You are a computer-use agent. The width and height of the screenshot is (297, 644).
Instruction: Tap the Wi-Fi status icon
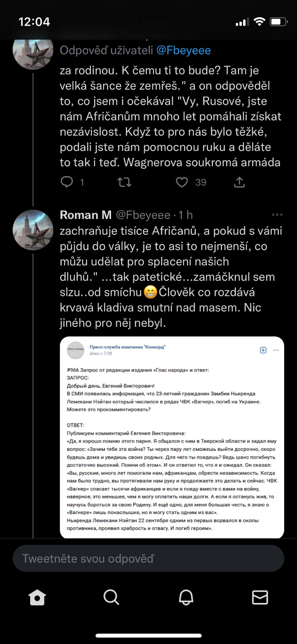click(x=260, y=22)
